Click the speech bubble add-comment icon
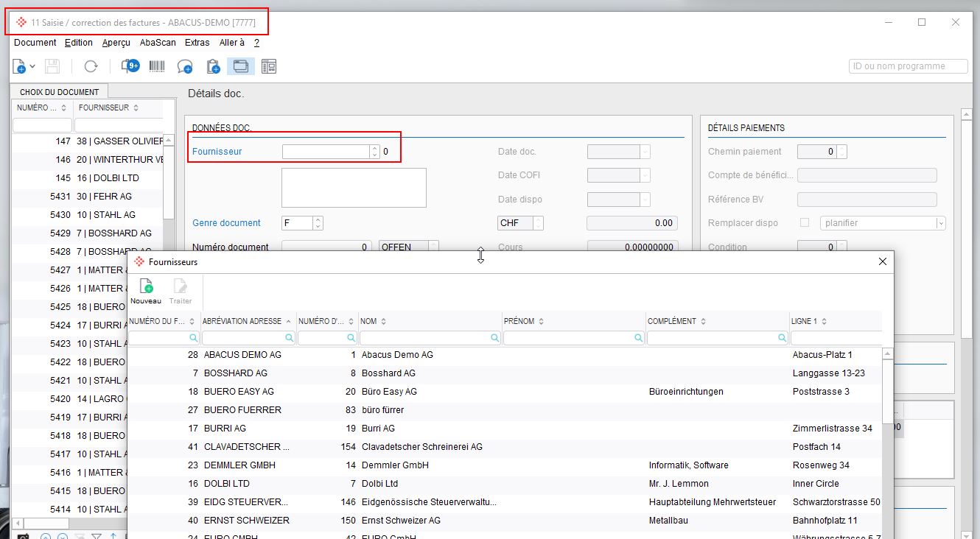Image resolution: width=980 pixels, height=539 pixels. click(x=185, y=66)
